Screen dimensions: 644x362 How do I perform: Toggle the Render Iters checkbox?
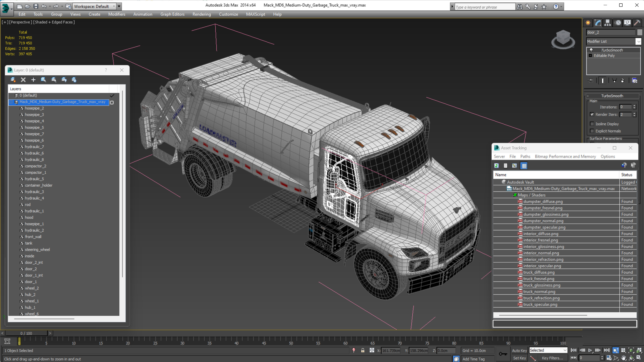click(x=592, y=114)
